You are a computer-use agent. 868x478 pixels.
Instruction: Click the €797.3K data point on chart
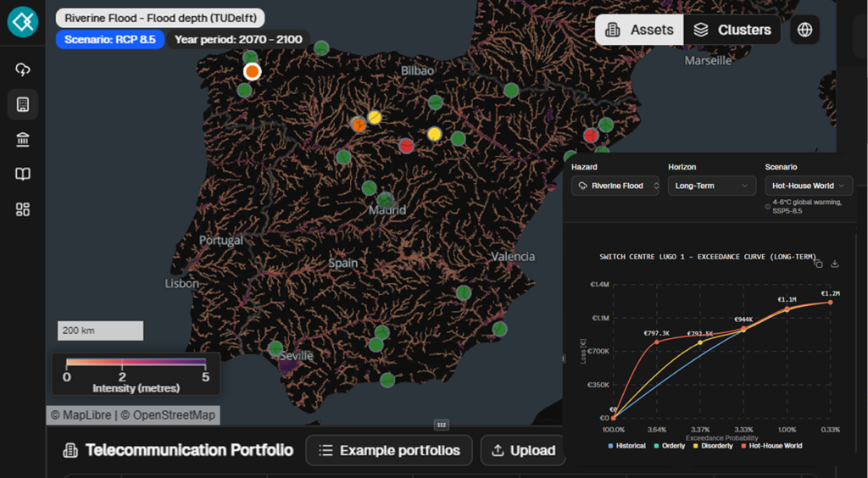(657, 342)
